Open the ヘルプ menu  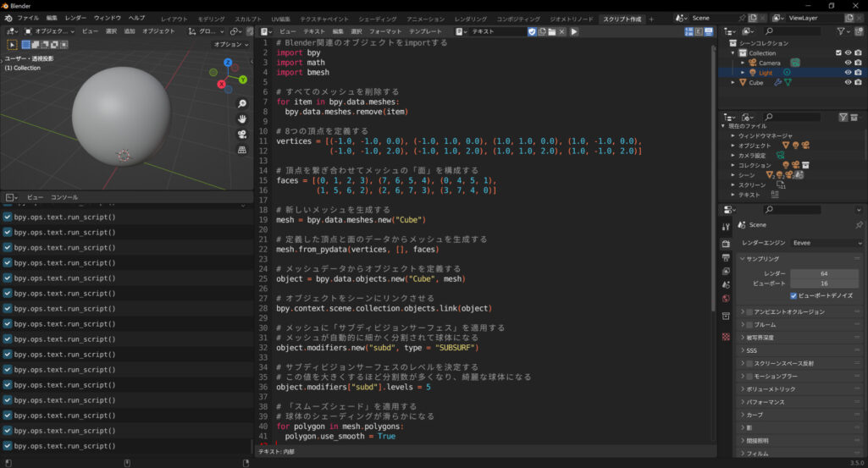(136, 19)
